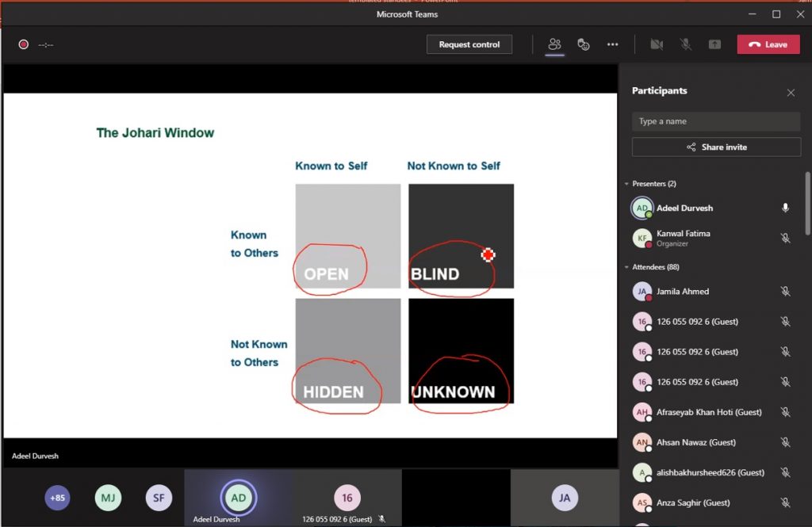Click the Share content tray icon
This screenshot has height=527, width=812.
(x=714, y=44)
